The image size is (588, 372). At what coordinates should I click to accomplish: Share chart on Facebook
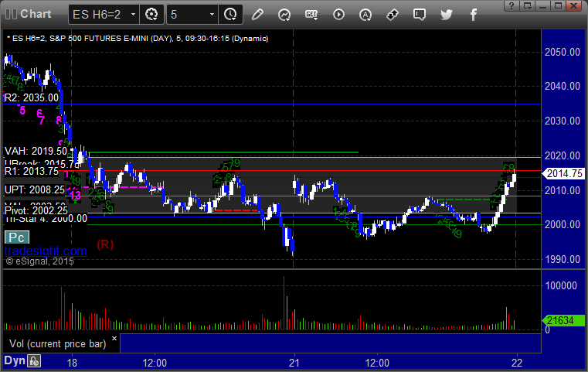point(474,14)
